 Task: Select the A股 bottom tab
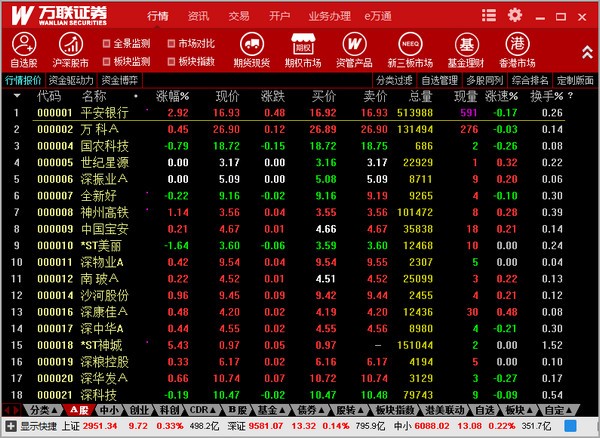pyautogui.click(x=79, y=410)
